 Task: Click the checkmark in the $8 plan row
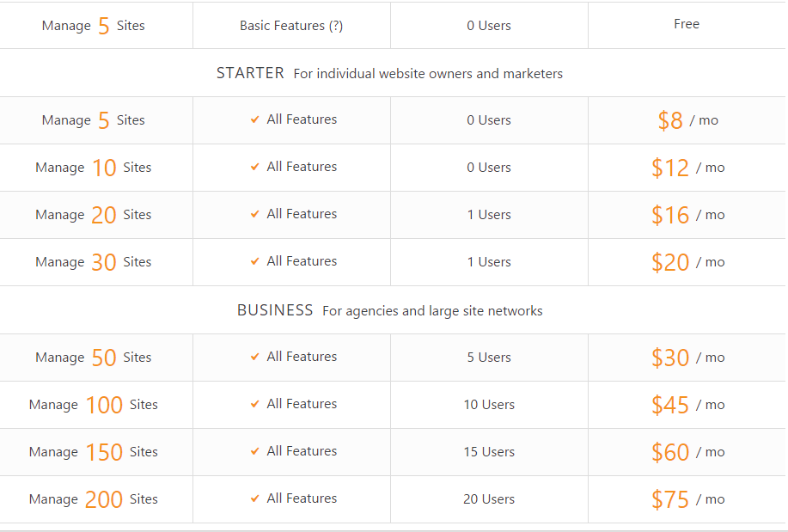pos(255,119)
